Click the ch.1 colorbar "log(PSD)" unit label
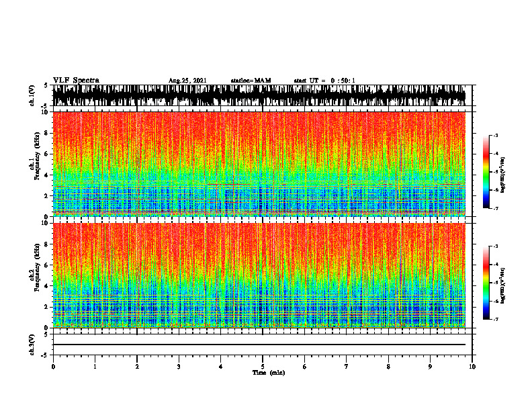The width and height of the screenshot is (532, 411). pyautogui.click(x=503, y=175)
